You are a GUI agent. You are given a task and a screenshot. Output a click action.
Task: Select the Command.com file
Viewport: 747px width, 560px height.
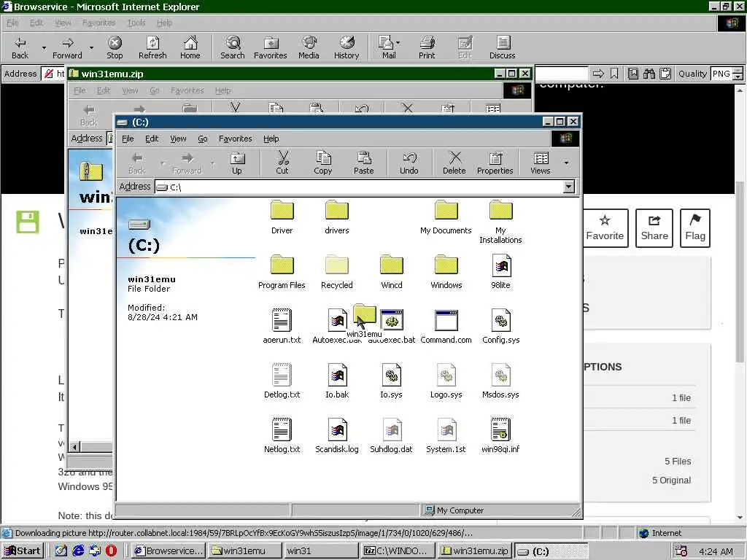(446, 327)
